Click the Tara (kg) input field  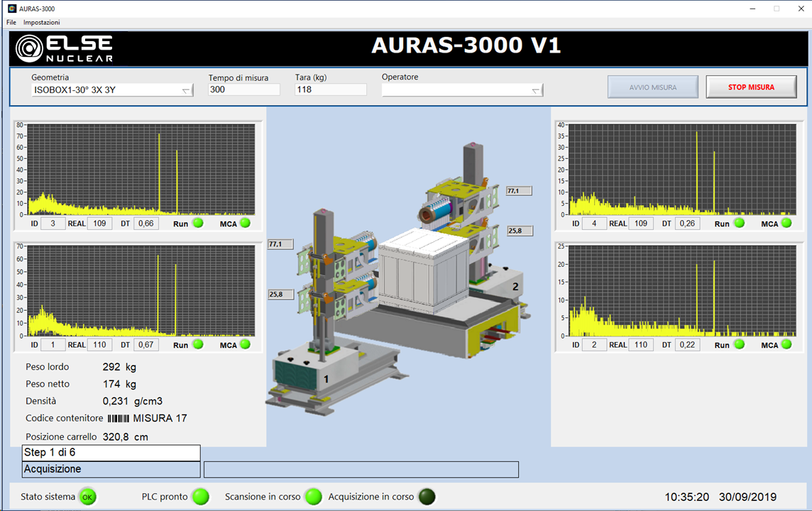[330, 90]
